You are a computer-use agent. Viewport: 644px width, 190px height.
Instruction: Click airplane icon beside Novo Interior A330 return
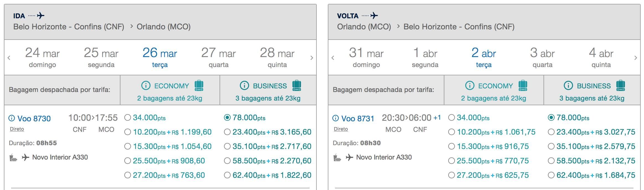(349, 157)
